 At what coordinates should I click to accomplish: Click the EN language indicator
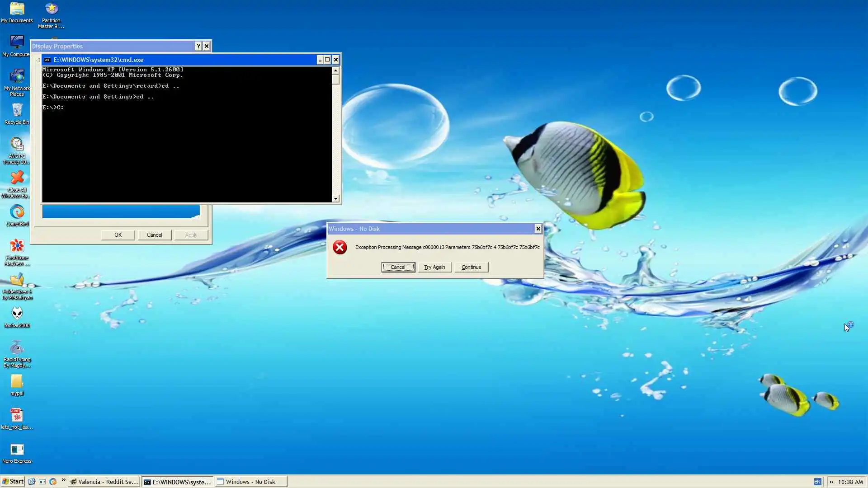tap(817, 482)
